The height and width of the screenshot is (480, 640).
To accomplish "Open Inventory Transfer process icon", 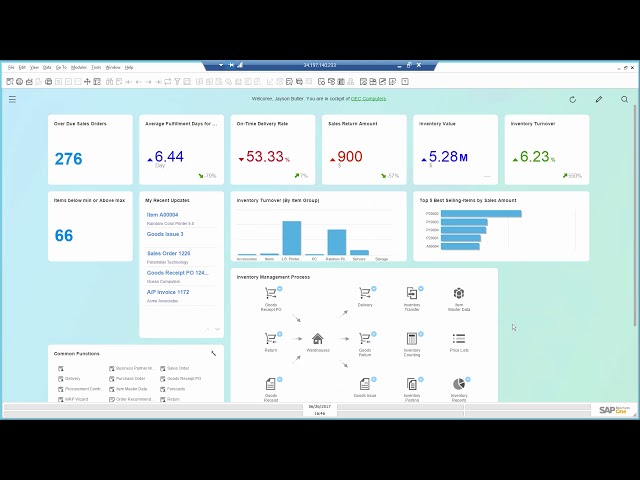I will 412,293.
